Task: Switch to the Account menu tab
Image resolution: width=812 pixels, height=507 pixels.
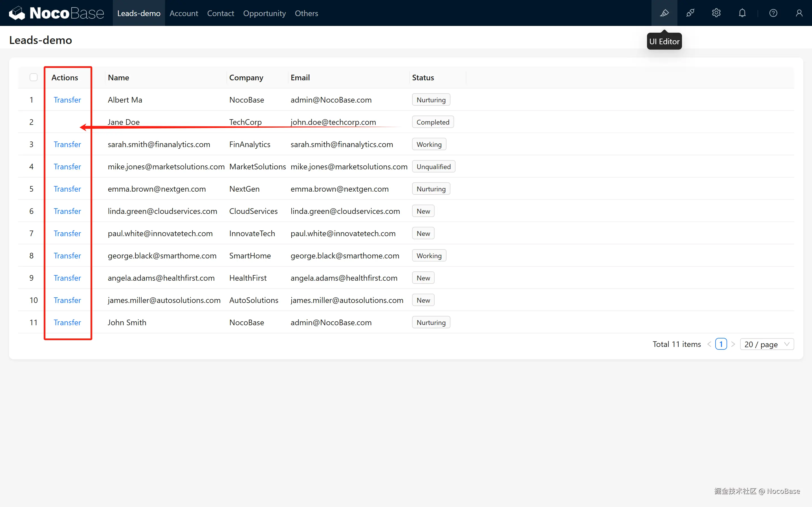Action: pos(184,13)
